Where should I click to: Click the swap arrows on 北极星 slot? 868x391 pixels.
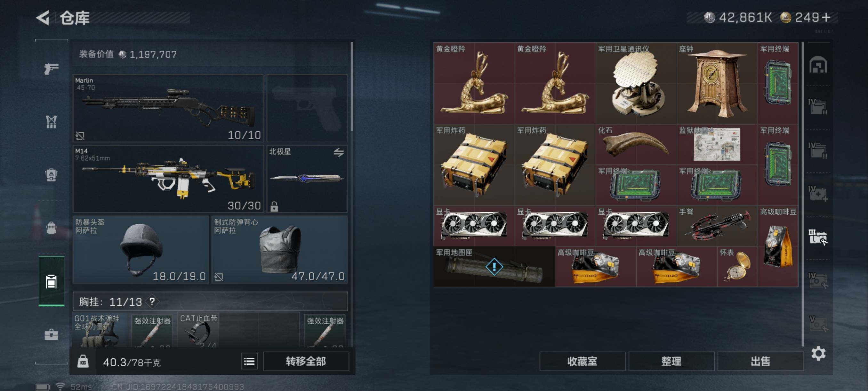click(339, 152)
